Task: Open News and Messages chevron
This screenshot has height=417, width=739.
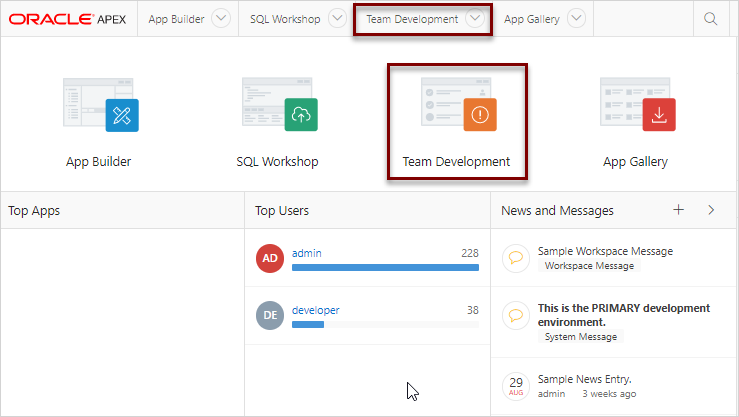Action: tap(711, 210)
